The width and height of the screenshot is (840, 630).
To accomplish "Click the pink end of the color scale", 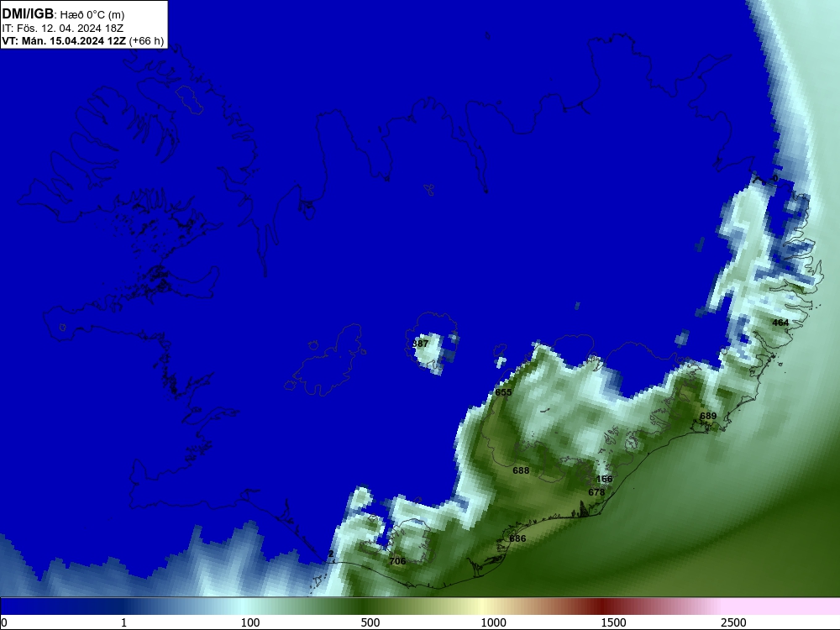I will (x=782, y=606).
